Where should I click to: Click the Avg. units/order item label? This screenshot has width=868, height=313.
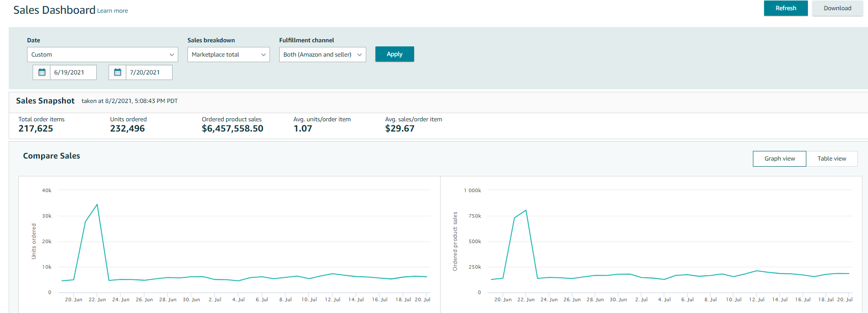pos(322,119)
